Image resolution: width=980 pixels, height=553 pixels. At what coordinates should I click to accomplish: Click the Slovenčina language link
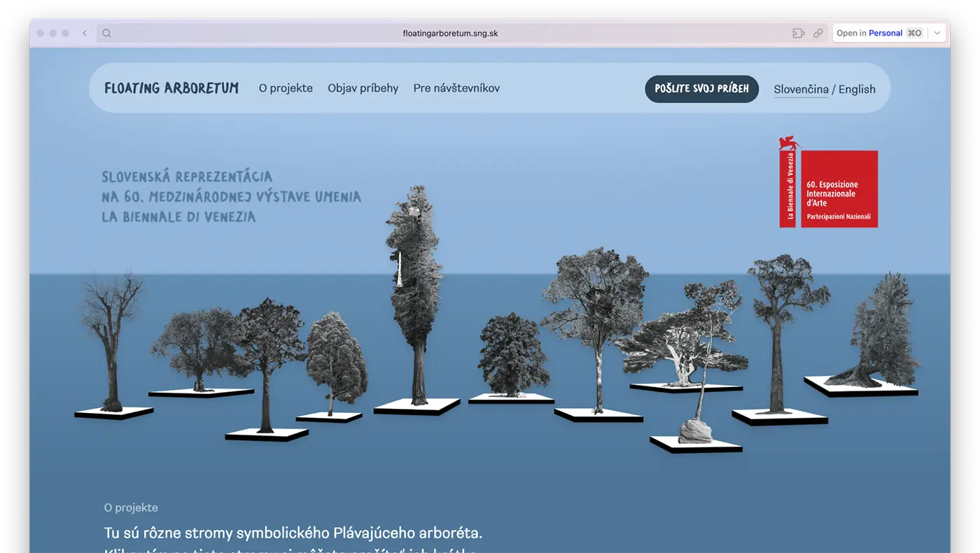click(801, 89)
